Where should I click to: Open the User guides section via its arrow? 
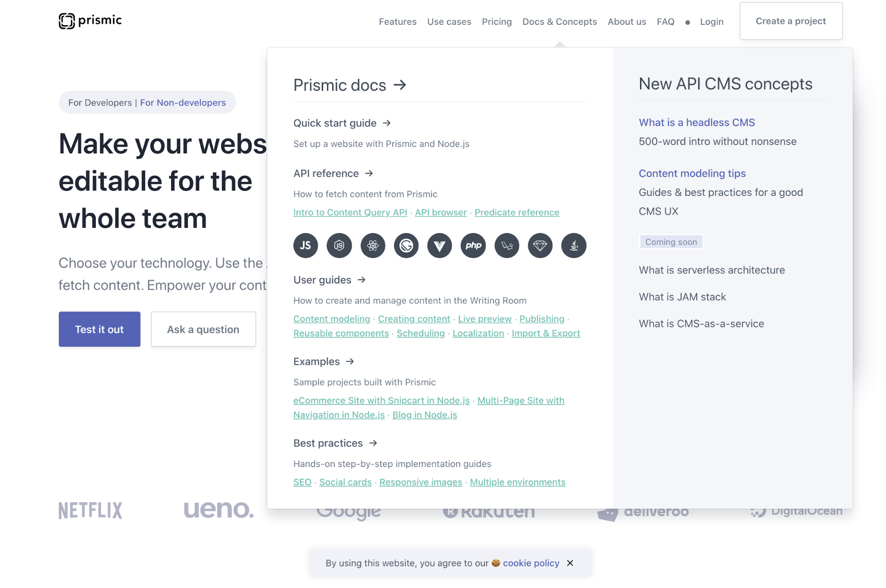coord(362,280)
